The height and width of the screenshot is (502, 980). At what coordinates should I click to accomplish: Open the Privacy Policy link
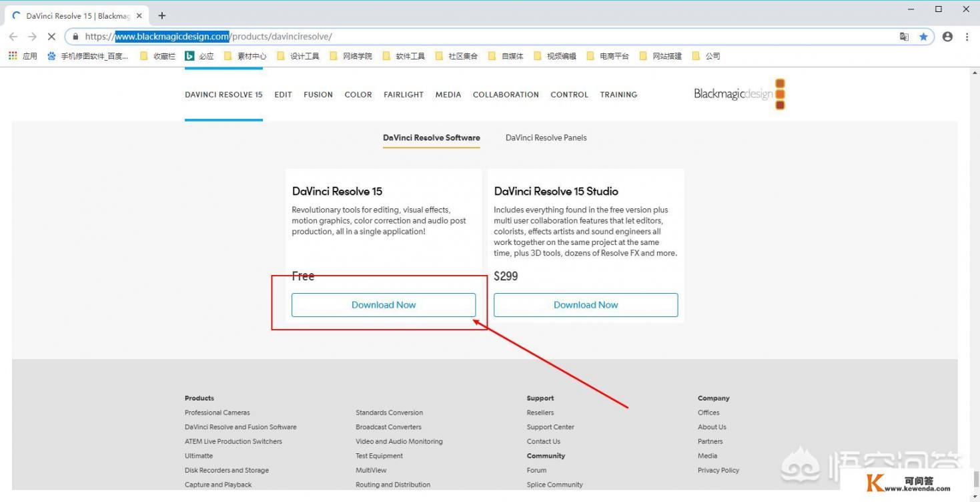click(x=718, y=471)
